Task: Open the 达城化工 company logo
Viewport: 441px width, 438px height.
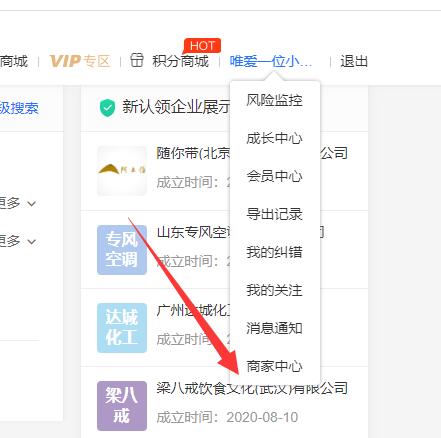Action: (x=122, y=328)
